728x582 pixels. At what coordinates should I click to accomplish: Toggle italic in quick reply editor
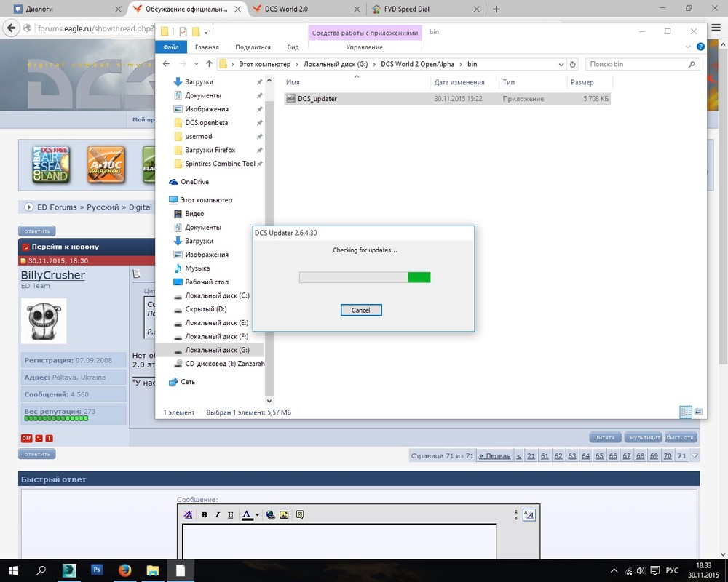[217, 514]
